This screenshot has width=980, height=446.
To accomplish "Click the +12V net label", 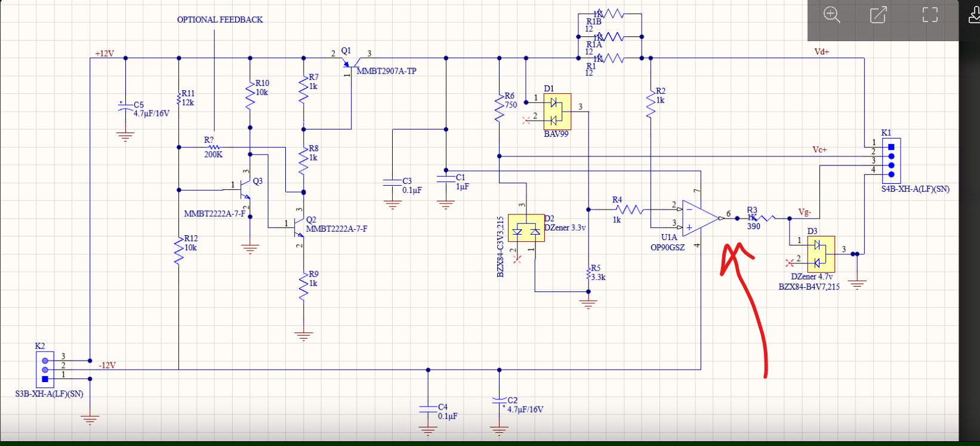I will click(x=104, y=54).
